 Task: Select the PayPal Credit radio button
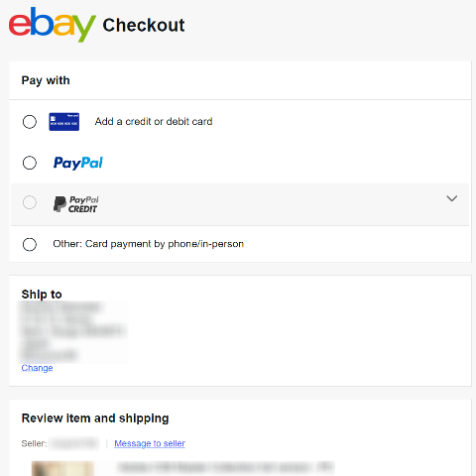click(x=30, y=202)
